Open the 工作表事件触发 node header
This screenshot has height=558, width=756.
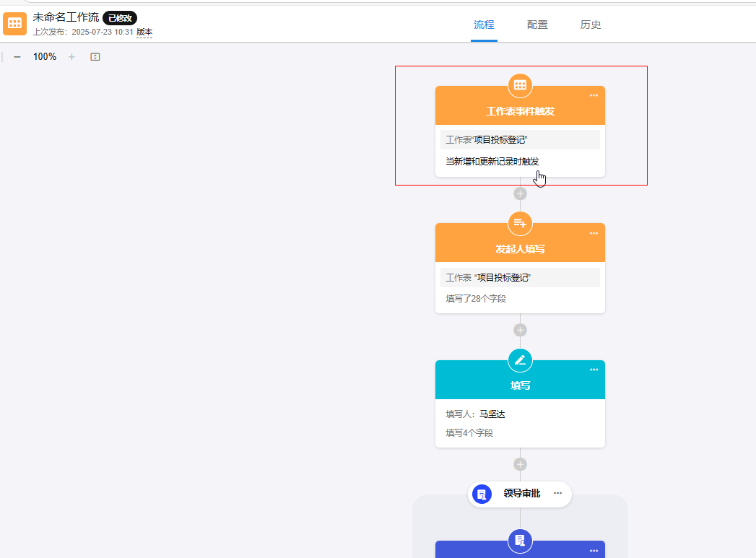click(x=520, y=106)
